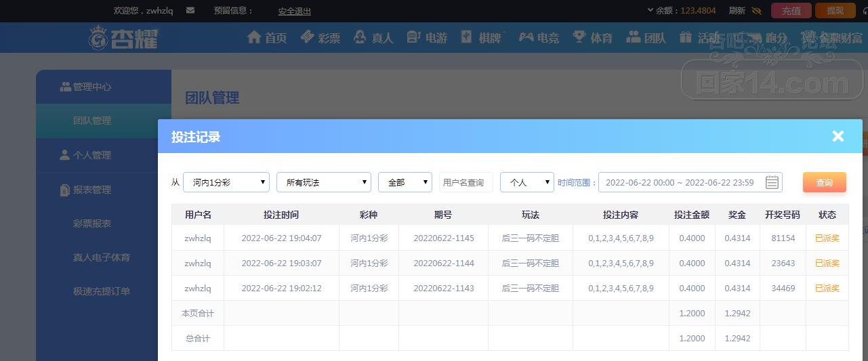Screen dimensions: 868x361
Task: Click the home icon for 首页
Action: [x=254, y=37]
